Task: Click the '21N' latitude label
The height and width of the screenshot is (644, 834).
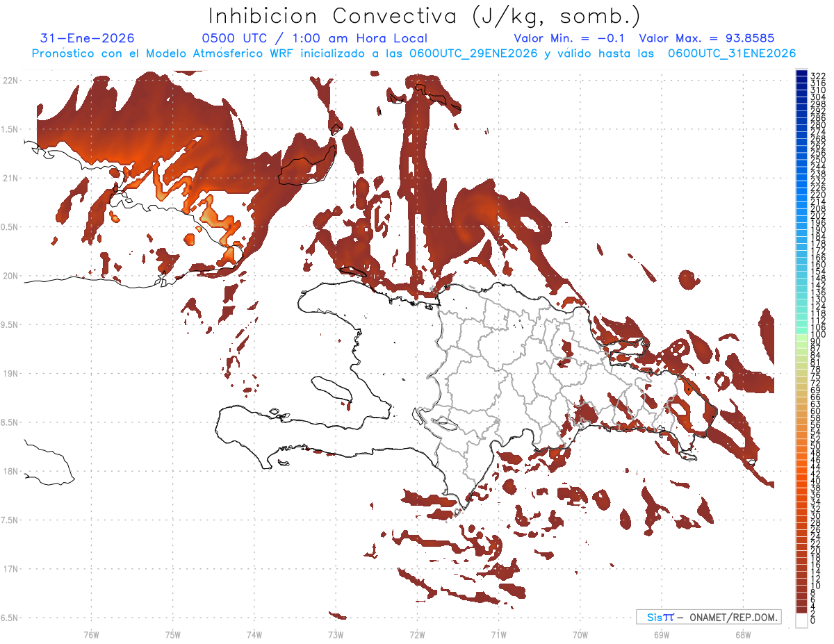Action: click(10, 179)
